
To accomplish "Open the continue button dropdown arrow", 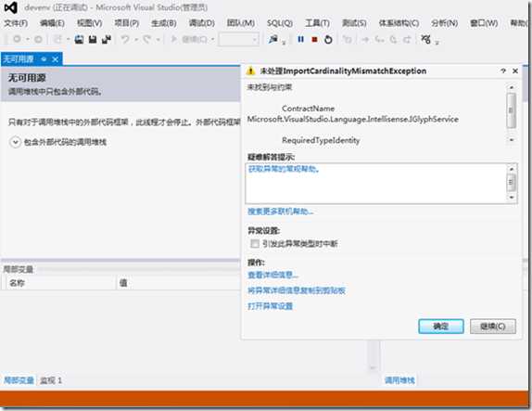I will pyautogui.click(x=213, y=40).
